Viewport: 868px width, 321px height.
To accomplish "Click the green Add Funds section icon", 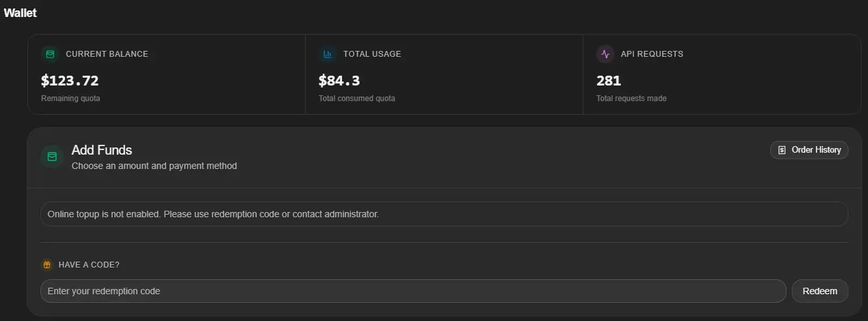I will click(52, 157).
